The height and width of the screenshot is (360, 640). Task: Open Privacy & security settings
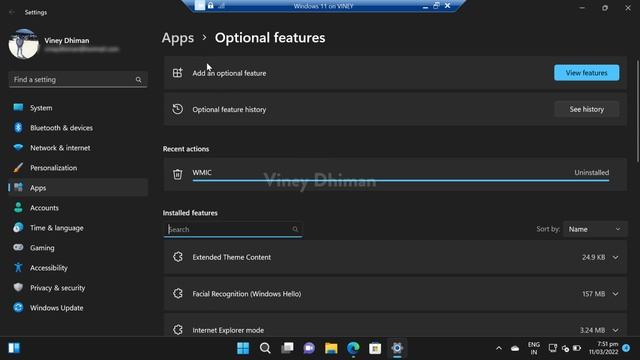78,288
